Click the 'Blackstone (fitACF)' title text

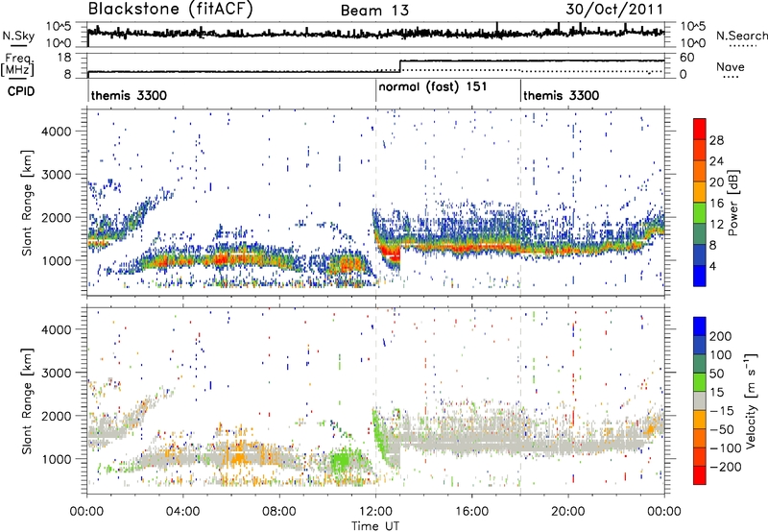(x=170, y=9)
